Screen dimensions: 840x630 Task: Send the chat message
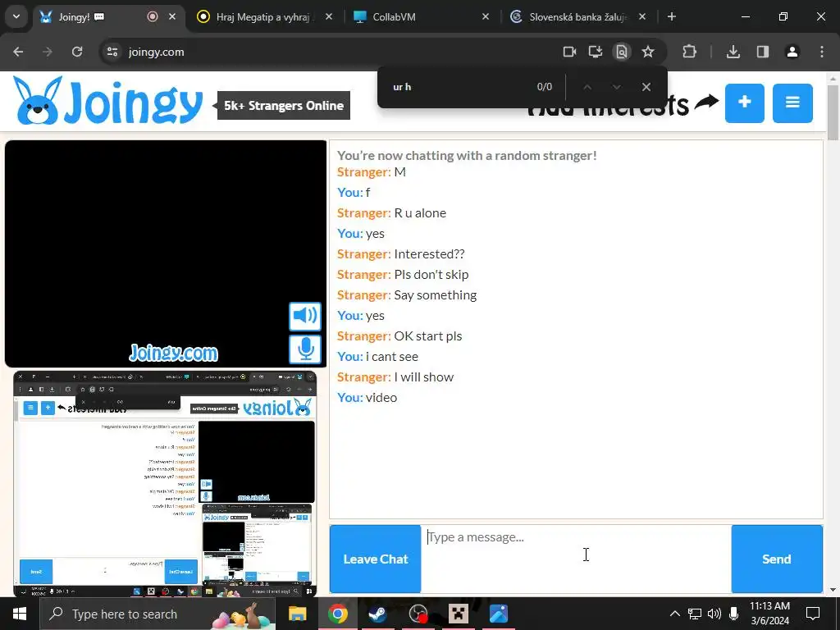[x=776, y=559]
